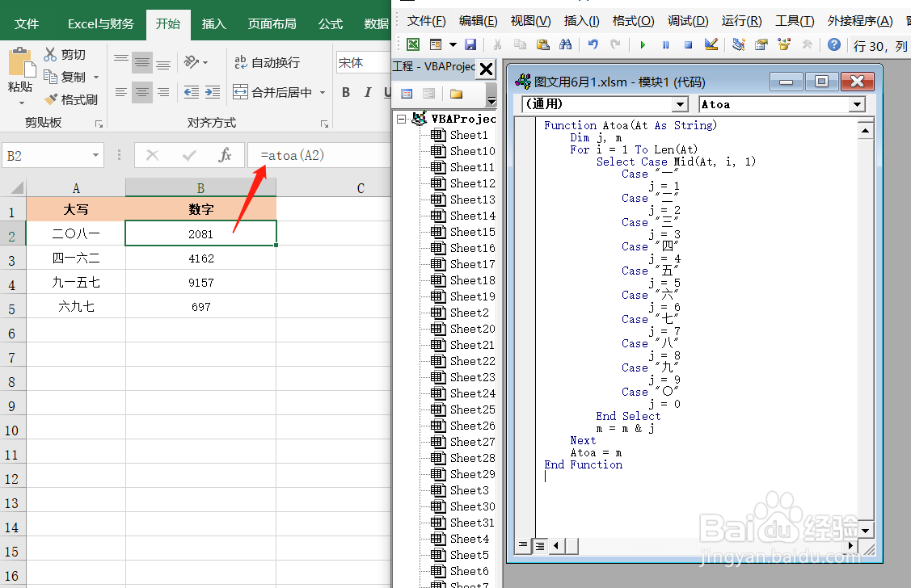911x588 pixels.
Task: Stop the macro using the Reset icon
Action: (x=690, y=44)
